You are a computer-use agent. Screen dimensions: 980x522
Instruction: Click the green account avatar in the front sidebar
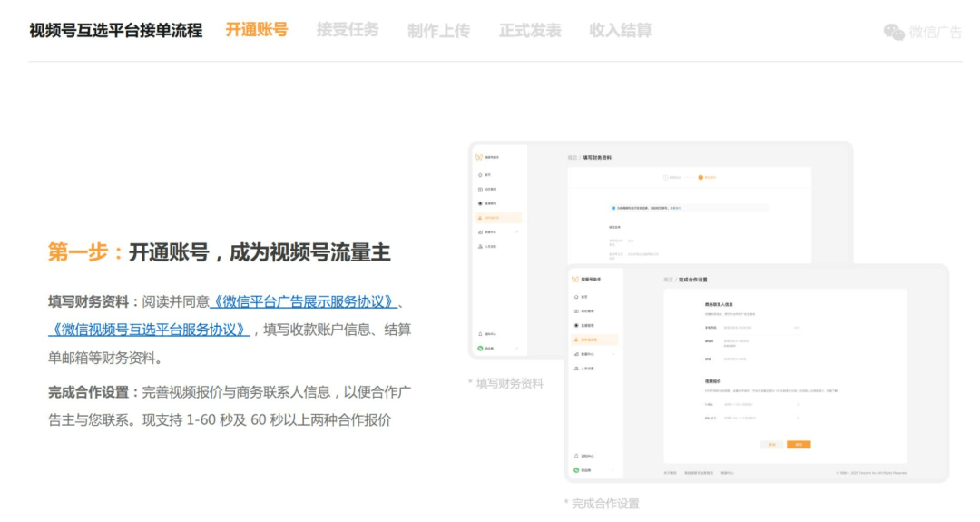[576, 469]
